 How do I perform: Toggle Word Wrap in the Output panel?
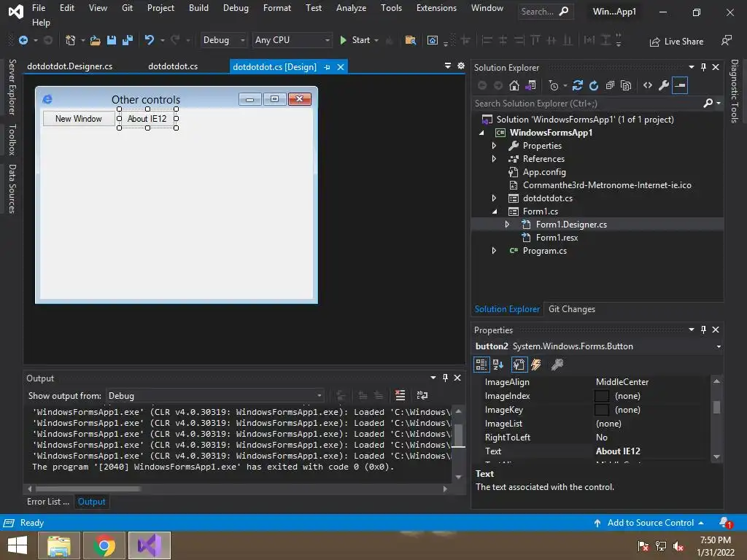coord(422,395)
